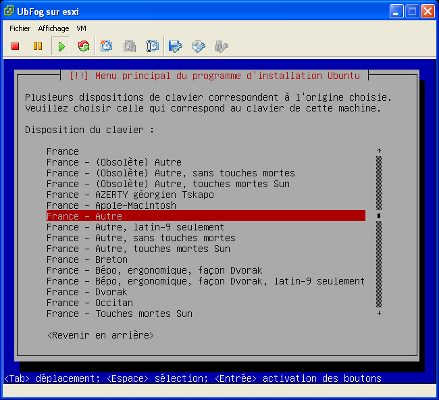Image resolution: width=439 pixels, height=400 pixels.
Task: Click the CD/DVD drive connection icon
Action: click(198, 46)
